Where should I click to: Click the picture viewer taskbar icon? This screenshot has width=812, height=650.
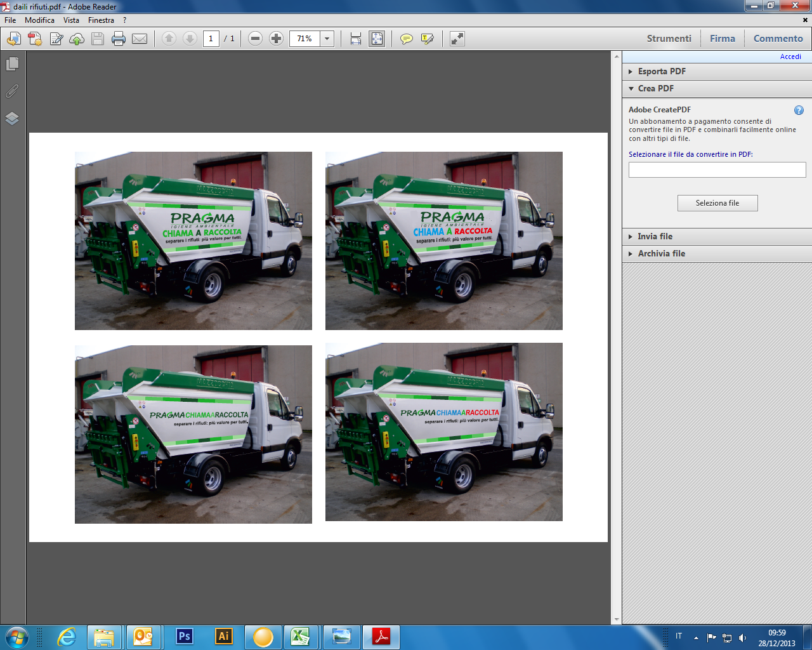(x=342, y=637)
